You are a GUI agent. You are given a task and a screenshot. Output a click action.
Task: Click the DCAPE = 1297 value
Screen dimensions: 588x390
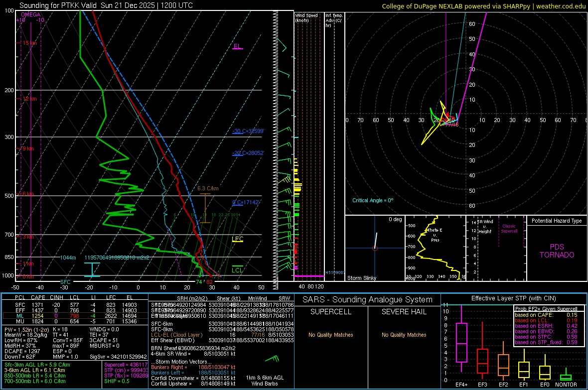22,351
